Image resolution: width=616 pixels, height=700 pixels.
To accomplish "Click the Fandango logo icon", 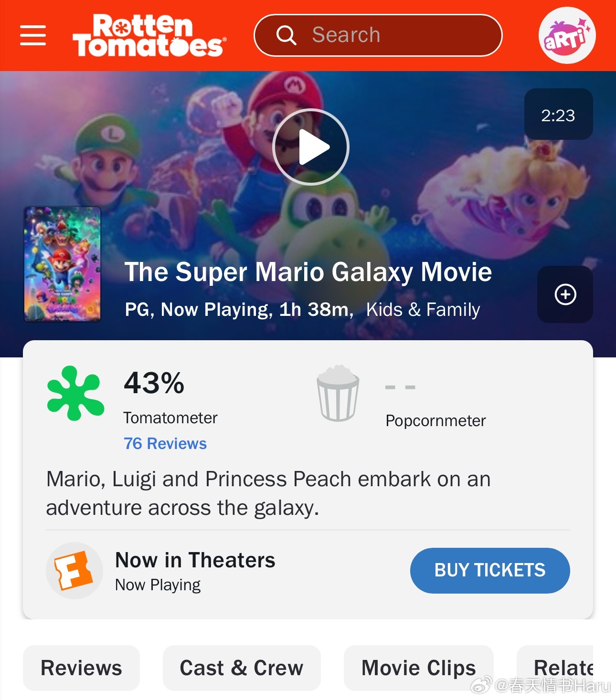I will click(x=74, y=570).
